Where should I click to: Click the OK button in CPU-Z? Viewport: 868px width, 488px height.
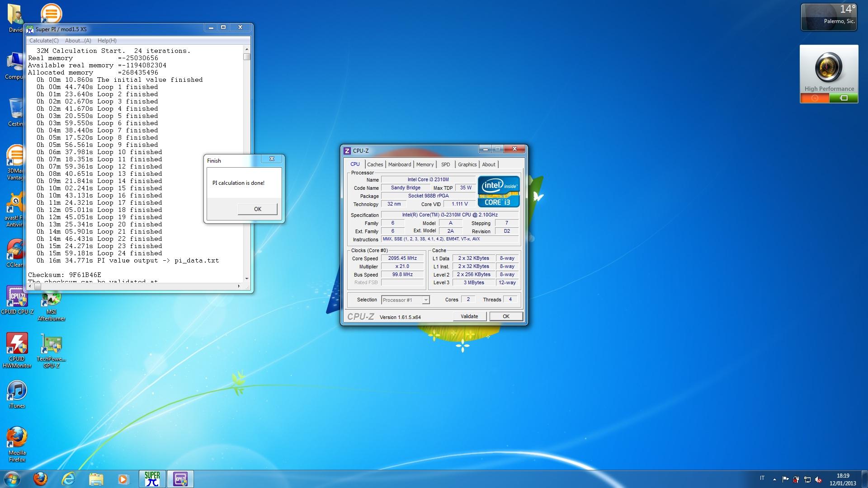506,316
